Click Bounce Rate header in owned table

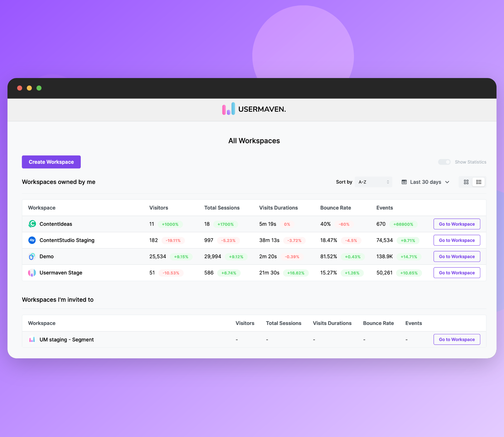point(336,208)
